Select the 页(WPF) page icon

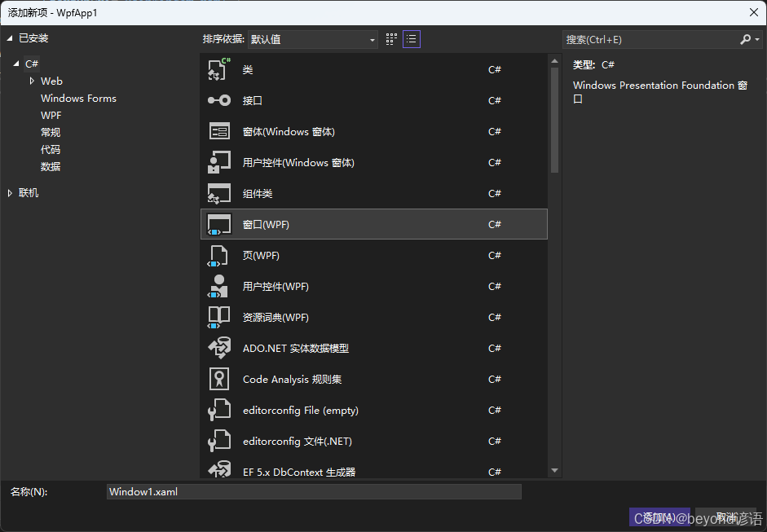pos(218,255)
